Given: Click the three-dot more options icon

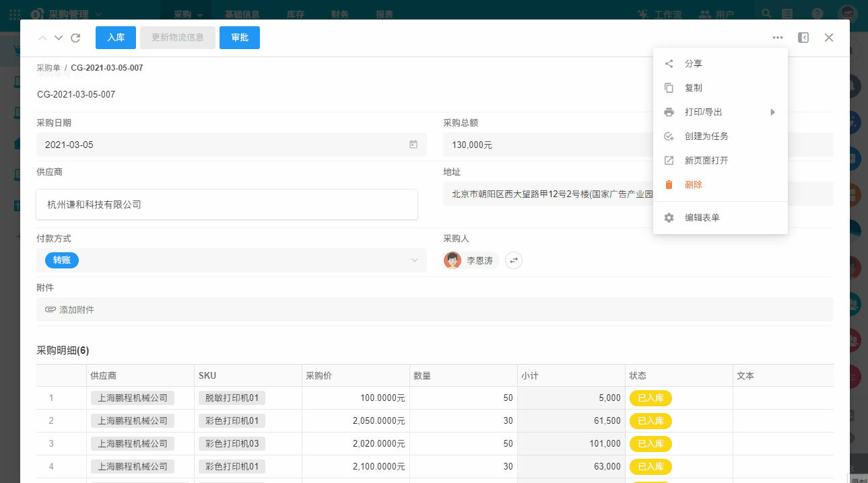Looking at the screenshot, I should coord(778,38).
